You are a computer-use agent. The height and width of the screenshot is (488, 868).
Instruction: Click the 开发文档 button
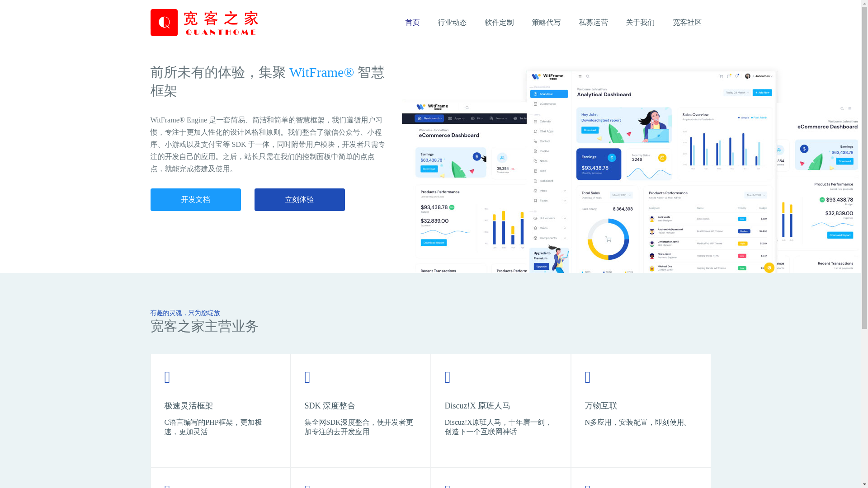196,200
